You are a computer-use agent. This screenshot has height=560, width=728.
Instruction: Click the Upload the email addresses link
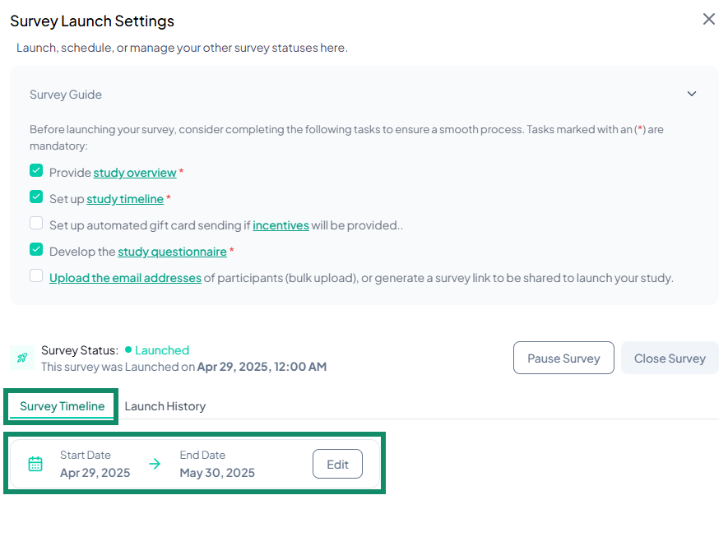click(125, 278)
